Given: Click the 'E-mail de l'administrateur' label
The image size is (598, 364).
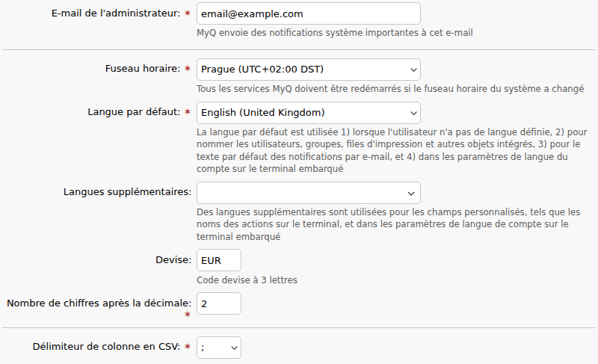Looking at the screenshot, I should (x=116, y=13).
